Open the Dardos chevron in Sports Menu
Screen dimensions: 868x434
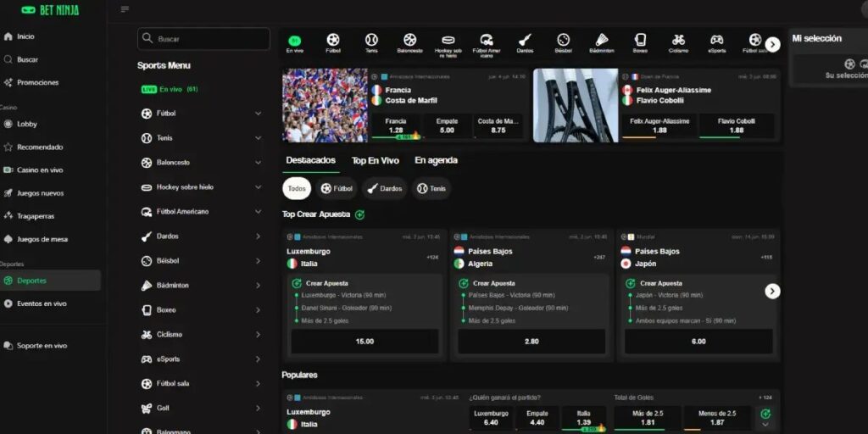(x=258, y=236)
